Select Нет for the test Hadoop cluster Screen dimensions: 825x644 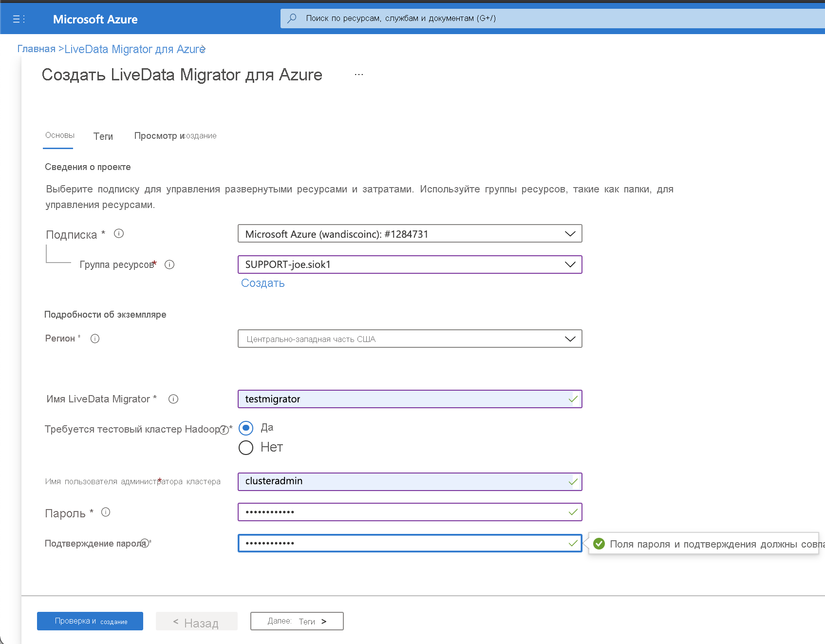pos(246,447)
